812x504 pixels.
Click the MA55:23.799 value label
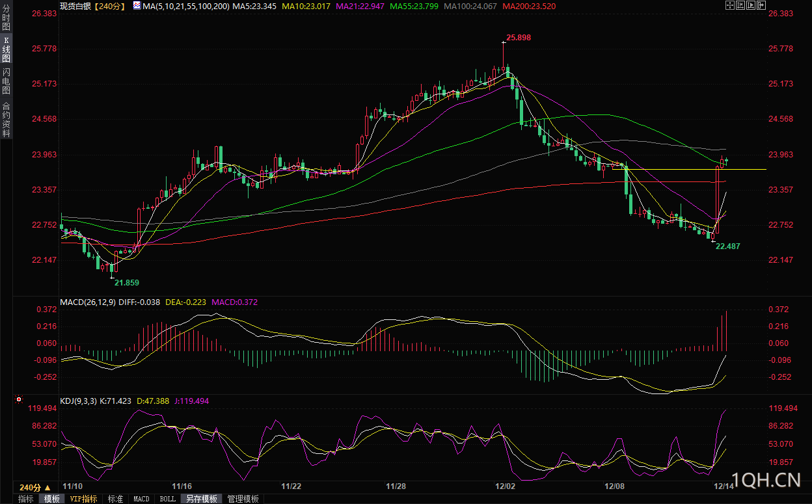coord(414,6)
